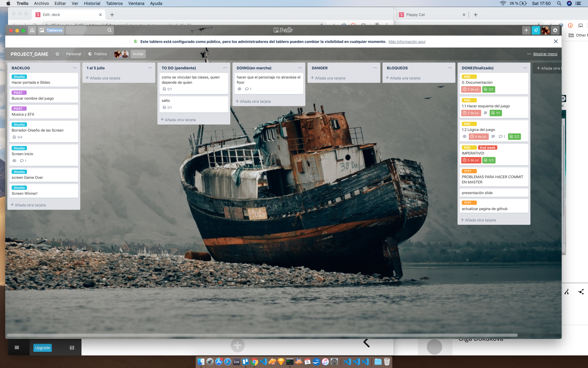588x368 pixels.
Task: Open the Tableros menu in menu bar
Action: point(114,3)
